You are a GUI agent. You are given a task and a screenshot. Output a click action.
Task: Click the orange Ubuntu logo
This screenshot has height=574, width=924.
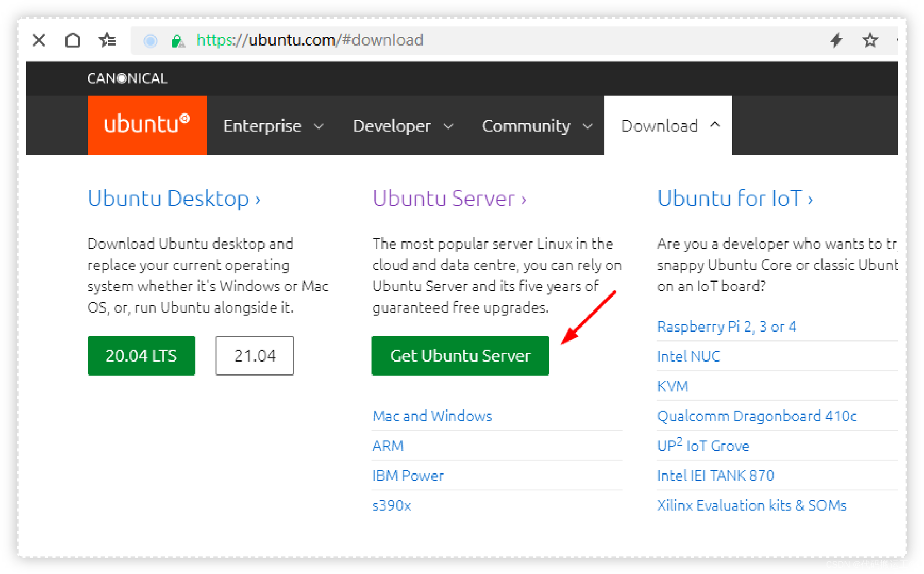click(147, 125)
